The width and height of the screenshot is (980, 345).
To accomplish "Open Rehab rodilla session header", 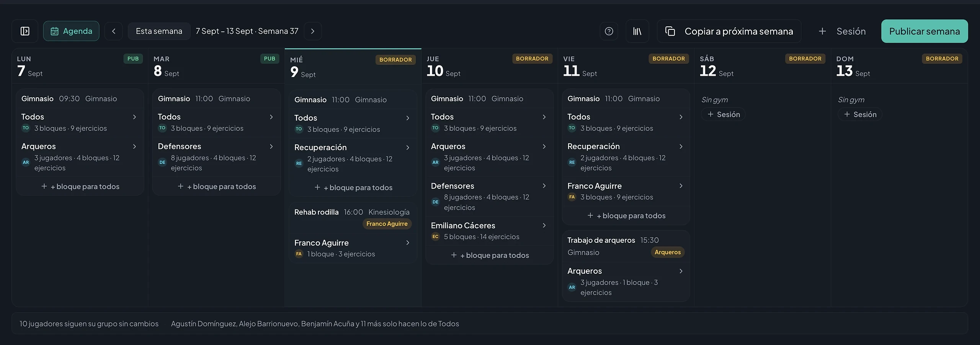I will (x=353, y=217).
